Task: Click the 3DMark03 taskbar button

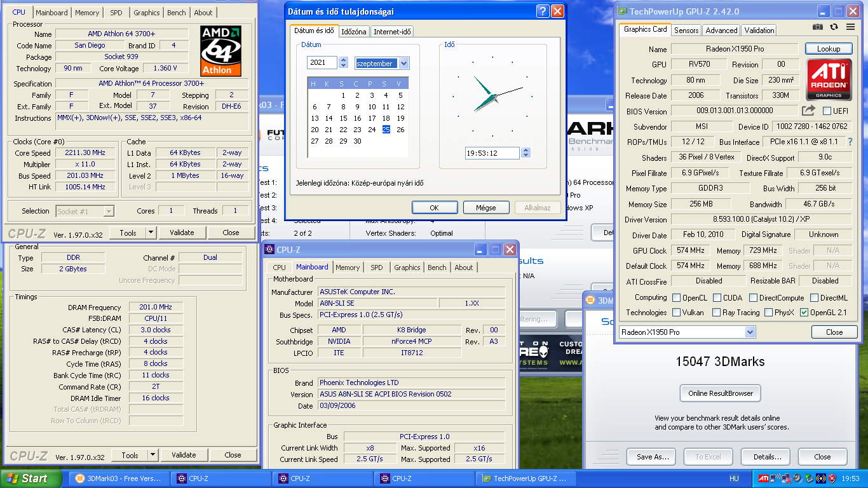Action: (118, 478)
